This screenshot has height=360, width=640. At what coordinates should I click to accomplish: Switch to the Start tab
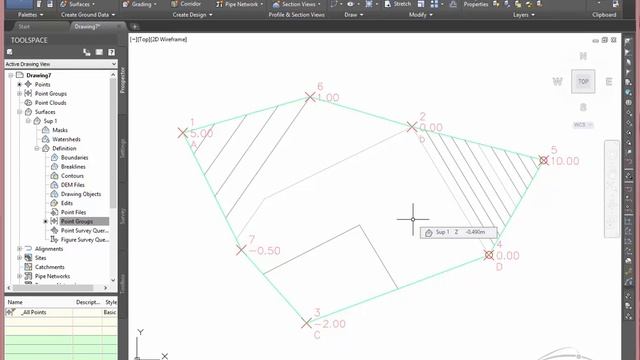(x=24, y=27)
